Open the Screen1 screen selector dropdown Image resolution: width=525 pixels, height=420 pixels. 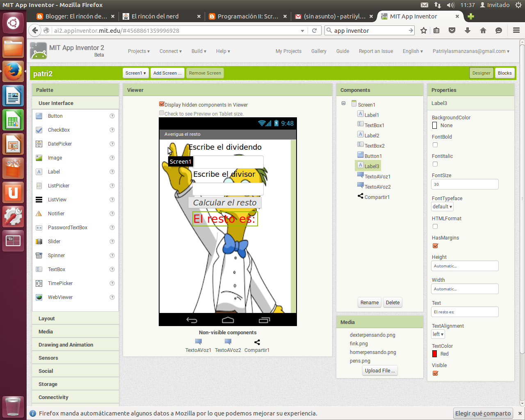135,73
